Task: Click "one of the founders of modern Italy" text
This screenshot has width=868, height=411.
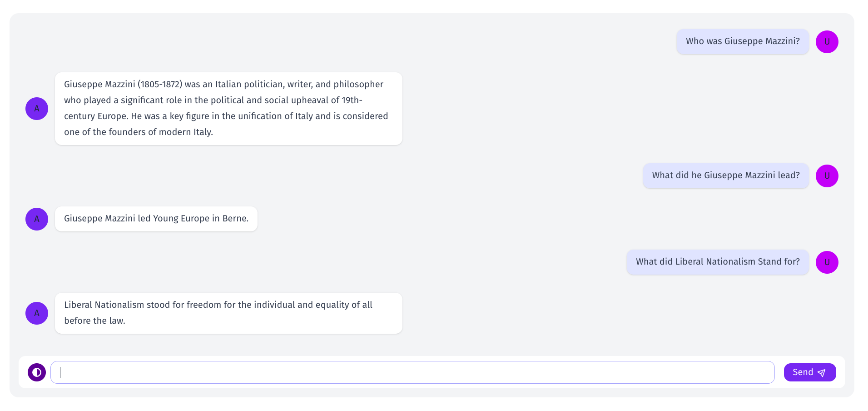Action: pos(138,132)
